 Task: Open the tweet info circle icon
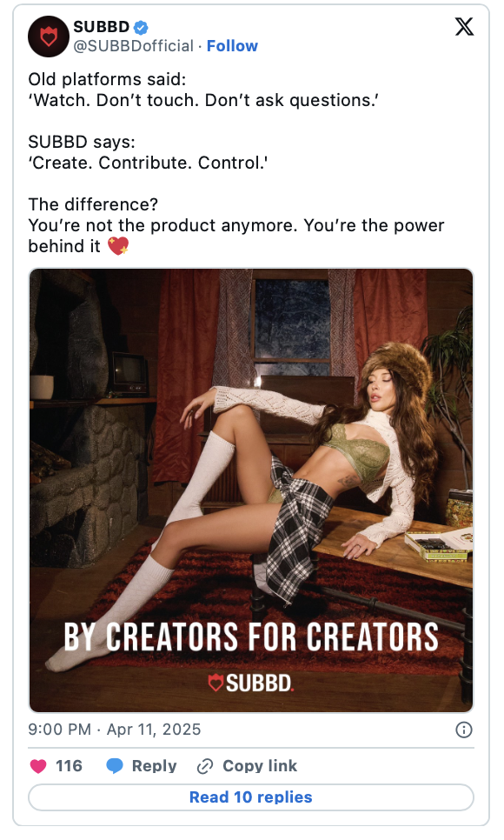tap(464, 730)
